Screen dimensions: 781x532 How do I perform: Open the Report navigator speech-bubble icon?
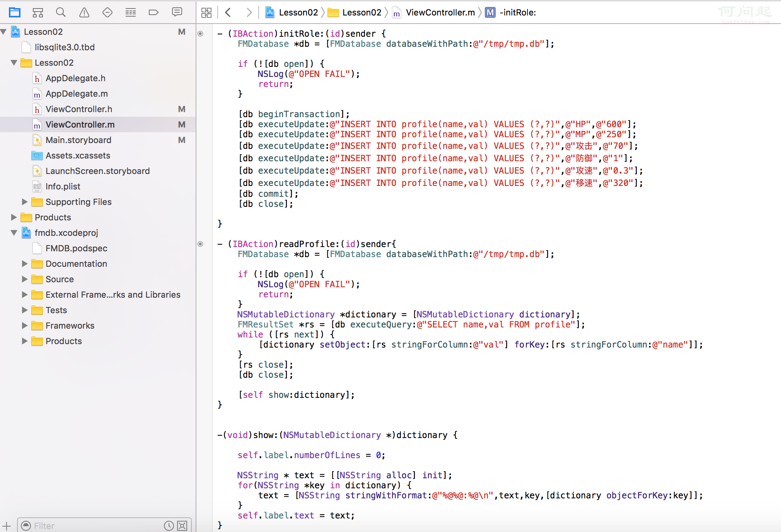pos(177,12)
